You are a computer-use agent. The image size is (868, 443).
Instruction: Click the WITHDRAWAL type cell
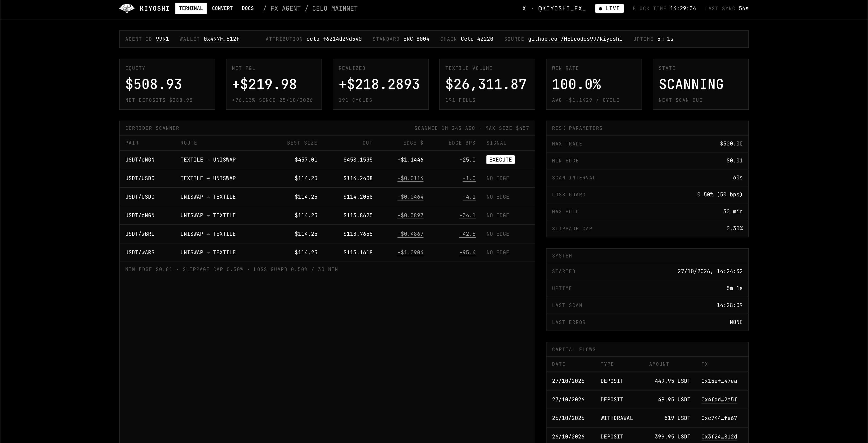[617, 418]
